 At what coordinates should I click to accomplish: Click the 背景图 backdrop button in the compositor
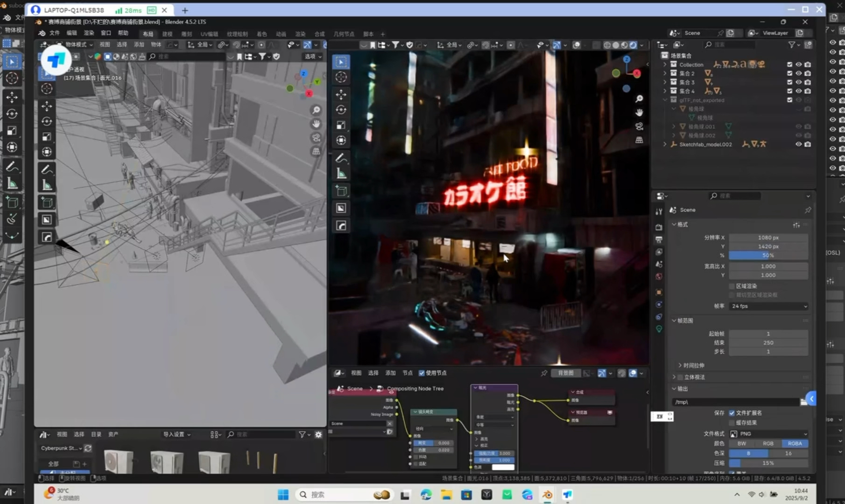coord(566,373)
